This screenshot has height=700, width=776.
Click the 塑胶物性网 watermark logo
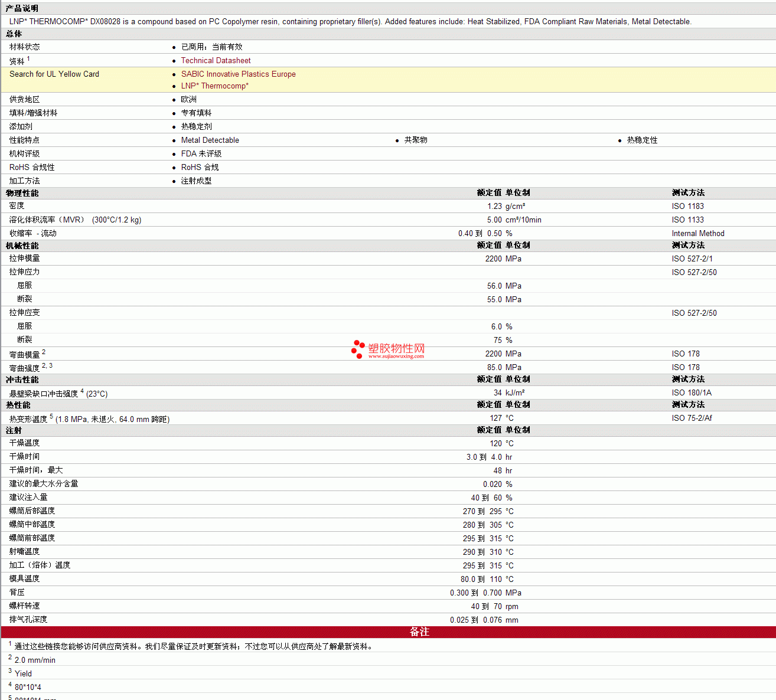point(388,349)
